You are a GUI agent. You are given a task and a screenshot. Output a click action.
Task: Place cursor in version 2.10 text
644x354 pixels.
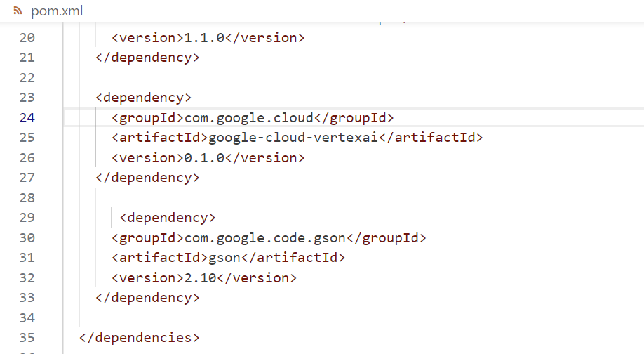[x=200, y=278]
